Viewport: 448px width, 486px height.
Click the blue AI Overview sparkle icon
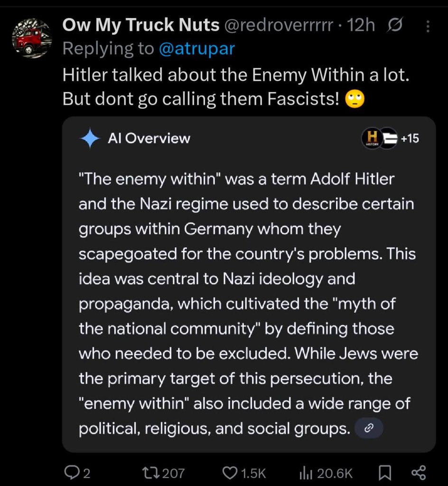[90, 139]
